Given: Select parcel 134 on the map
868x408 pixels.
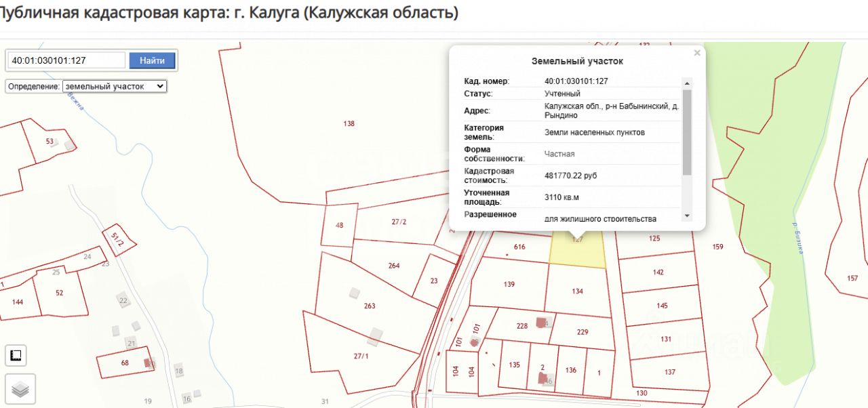Looking at the screenshot, I should [576, 291].
